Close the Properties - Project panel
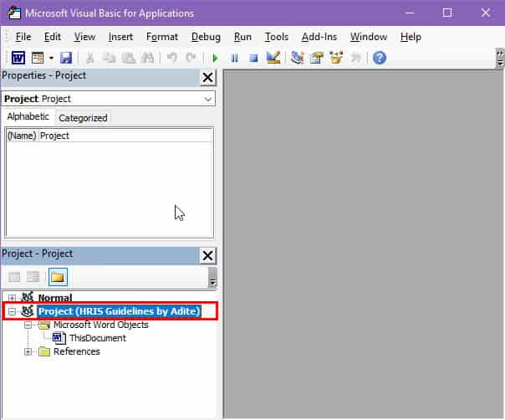505x420 pixels. (x=207, y=77)
